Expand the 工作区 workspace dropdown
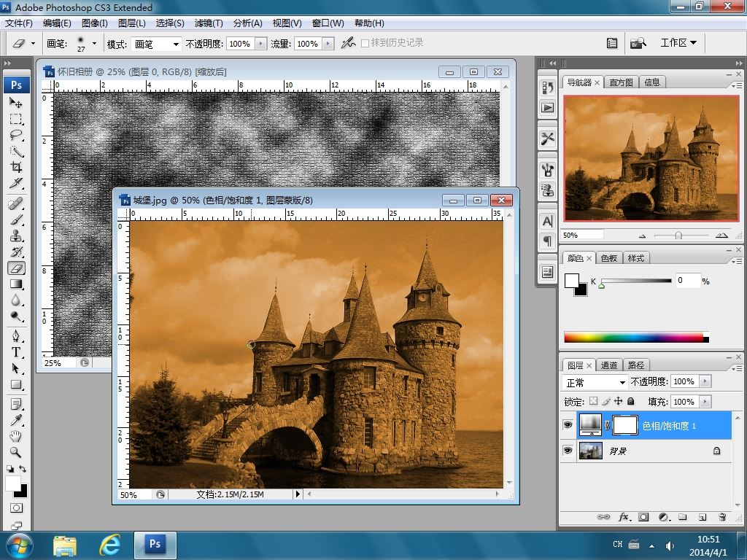 678,43
